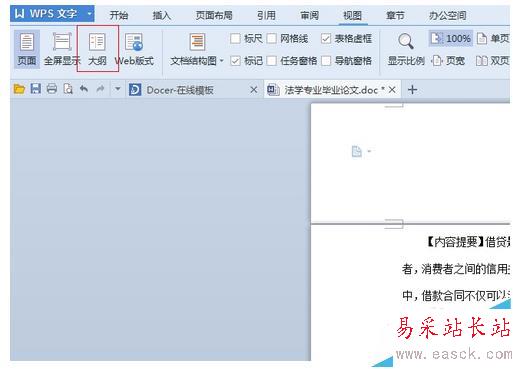The image size is (513, 369).
Task: Open the 插入 (Insert) tab
Action: [x=161, y=15]
